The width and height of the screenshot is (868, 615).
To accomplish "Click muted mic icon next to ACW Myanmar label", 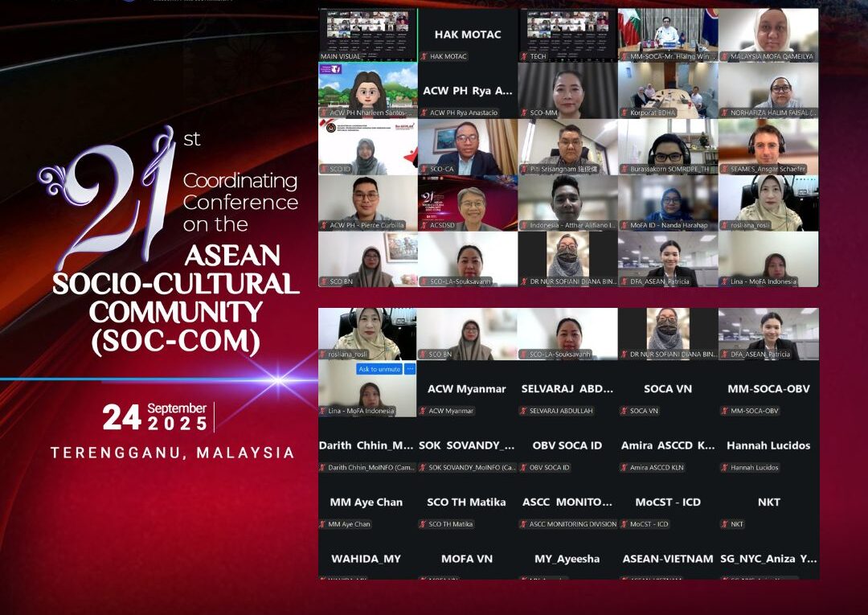I will (423, 411).
